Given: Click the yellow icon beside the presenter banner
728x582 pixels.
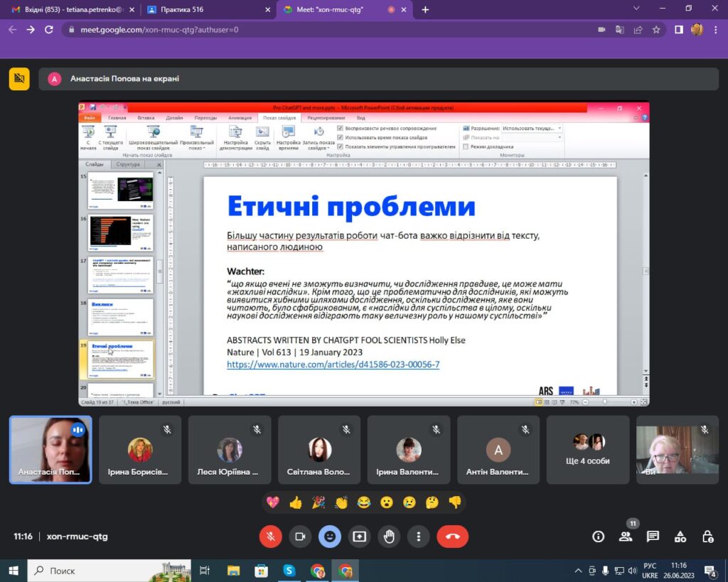Looking at the screenshot, I should [19, 79].
